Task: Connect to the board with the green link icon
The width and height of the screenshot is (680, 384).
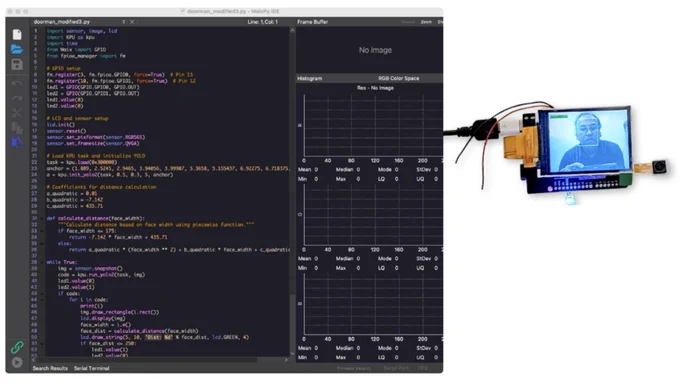Action: 17,347
